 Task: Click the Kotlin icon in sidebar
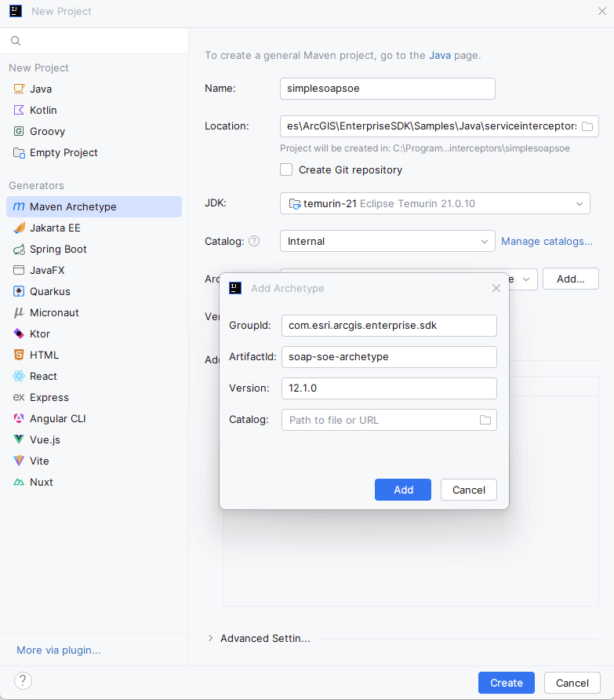coord(19,110)
